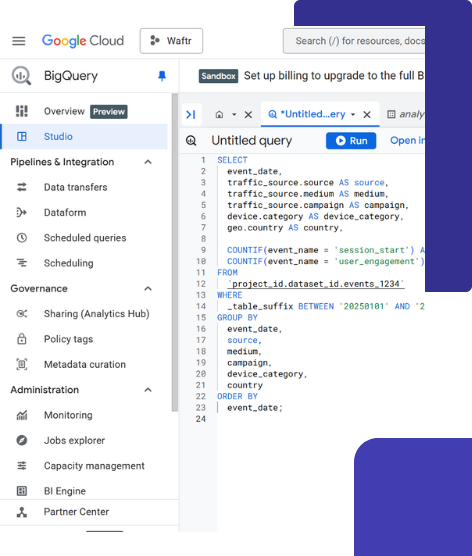Click line number 24 in the editor
This screenshot has height=556, width=472.
[x=201, y=419]
